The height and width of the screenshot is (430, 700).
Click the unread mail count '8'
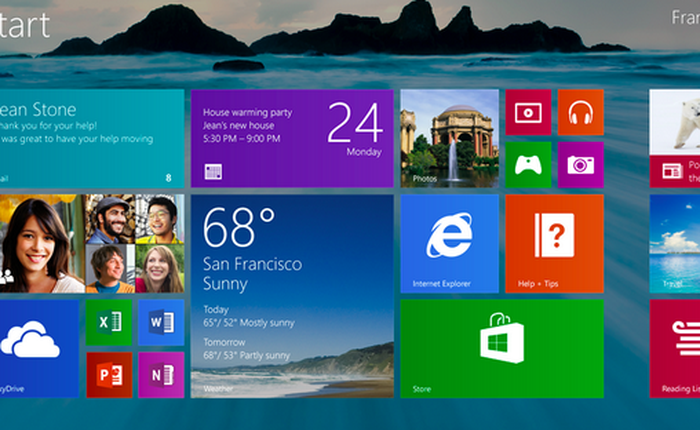click(x=169, y=178)
